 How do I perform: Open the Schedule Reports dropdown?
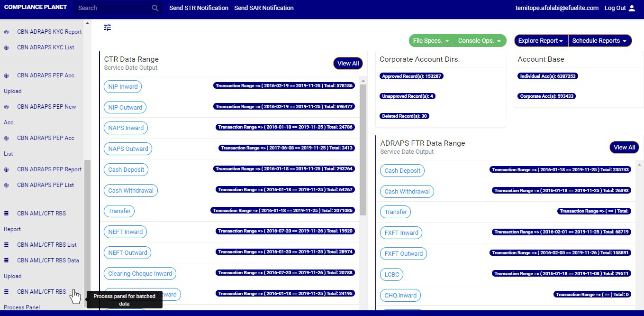(599, 41)
